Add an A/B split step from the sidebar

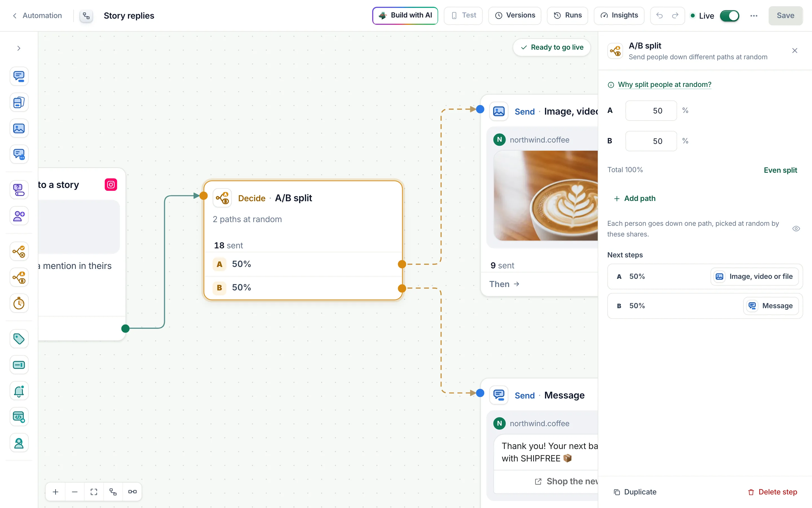[x=19, y=277]
